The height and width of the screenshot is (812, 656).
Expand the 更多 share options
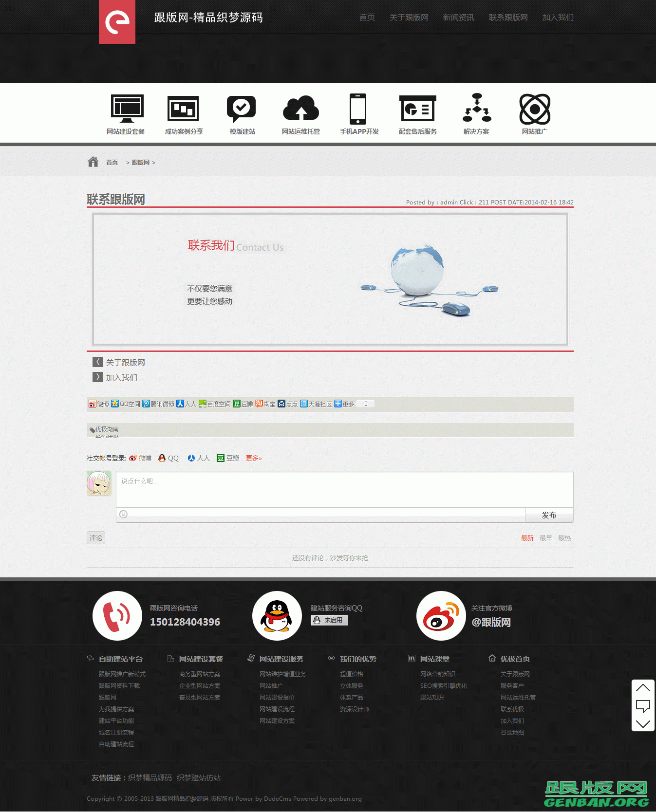click(344, 404)
